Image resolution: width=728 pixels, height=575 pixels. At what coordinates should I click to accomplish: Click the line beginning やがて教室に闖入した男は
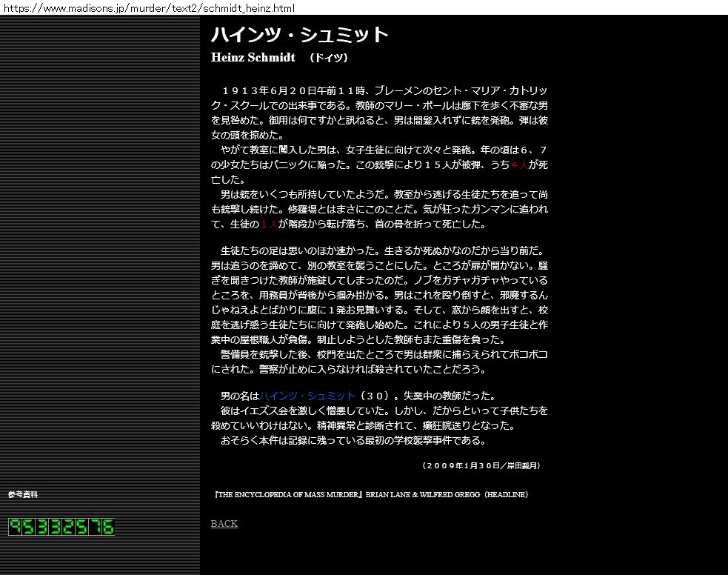point(378,150)
